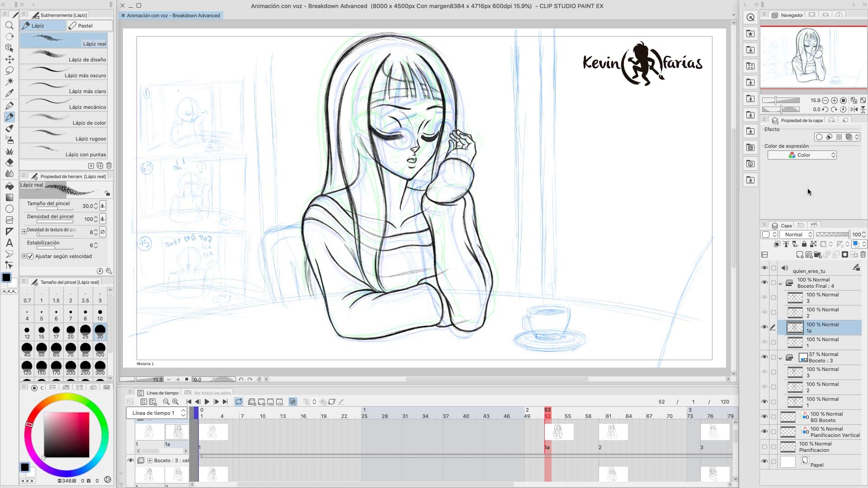The image size is (868, 488).
Task: Hide the Papel layer
Action: click(764, 461)
